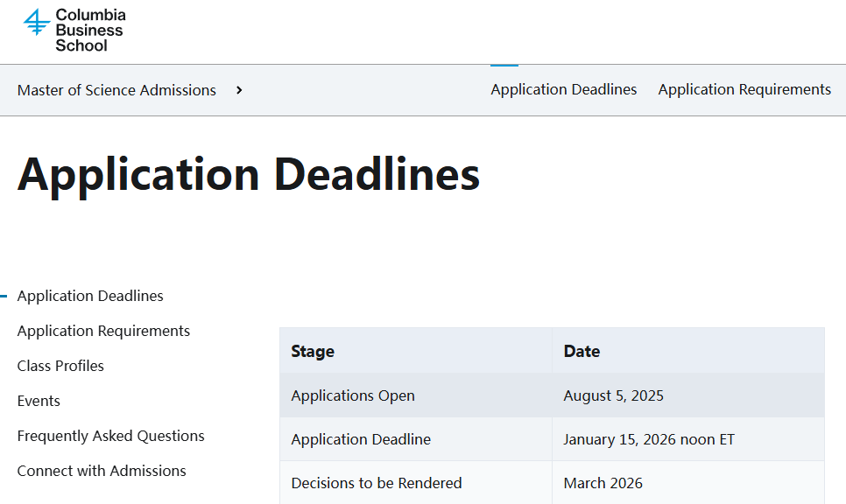Click the Application Deadlines page heading

coord(248,175)
